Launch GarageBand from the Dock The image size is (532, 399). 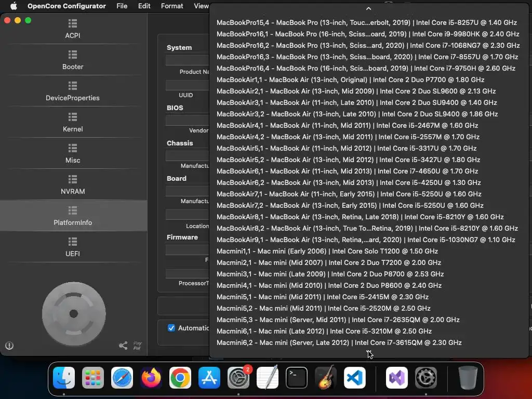click(x=326, y=378)
